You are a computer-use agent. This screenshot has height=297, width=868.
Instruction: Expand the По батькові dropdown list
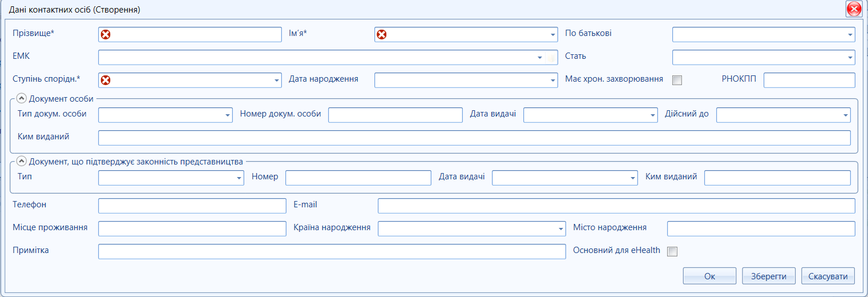850,35
